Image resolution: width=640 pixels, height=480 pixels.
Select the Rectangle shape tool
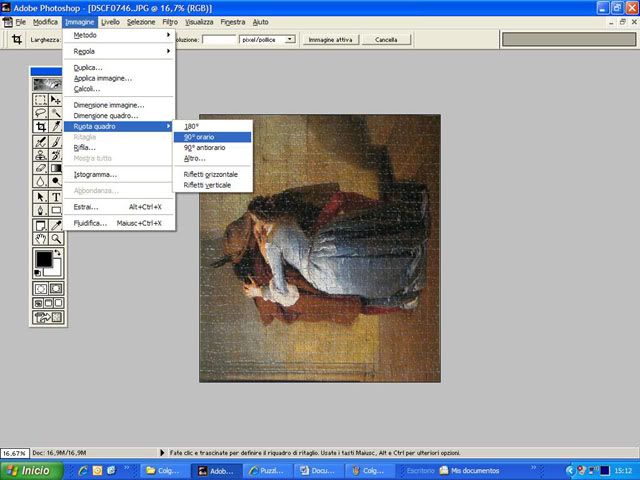point(56,210)
